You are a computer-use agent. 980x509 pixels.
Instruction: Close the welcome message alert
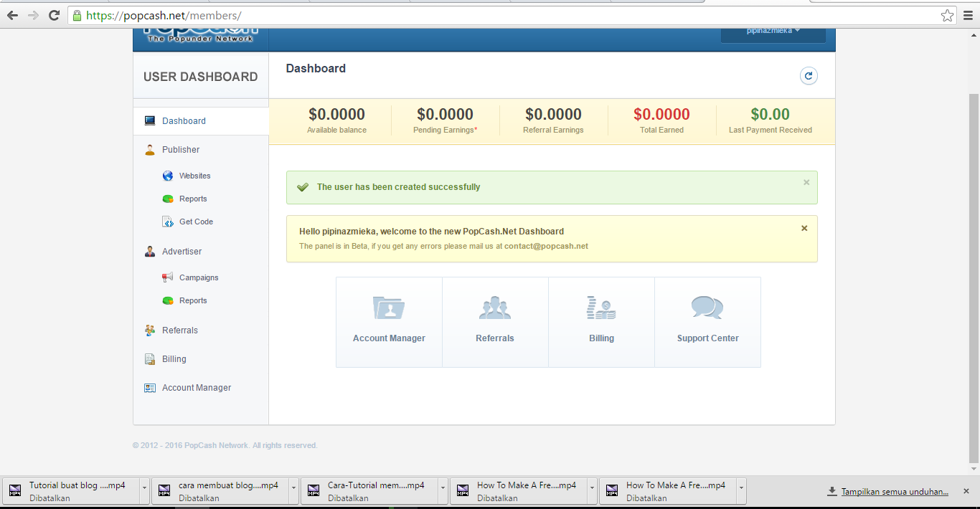(804, 229)
